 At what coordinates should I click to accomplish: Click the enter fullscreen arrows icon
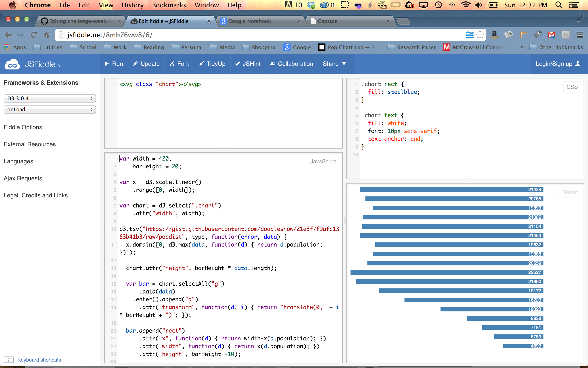coord(580,18)
